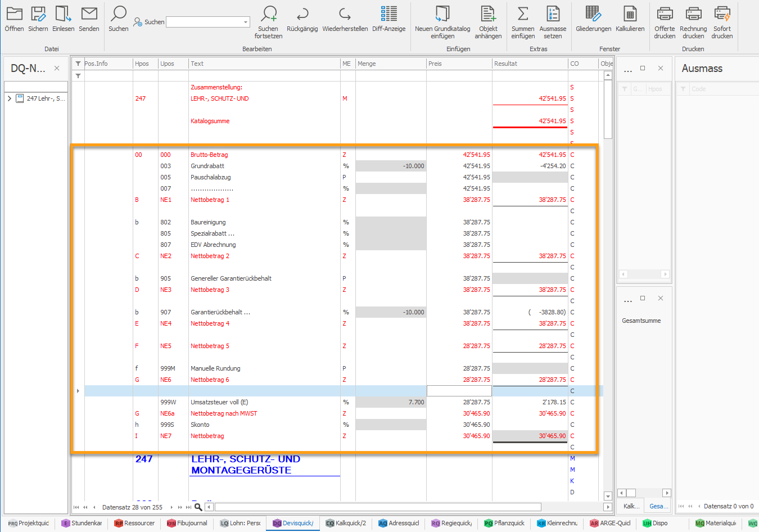Screen dimensions: 759x532
Task: Switch to Projektquick tab
Action: click(29, 523)
